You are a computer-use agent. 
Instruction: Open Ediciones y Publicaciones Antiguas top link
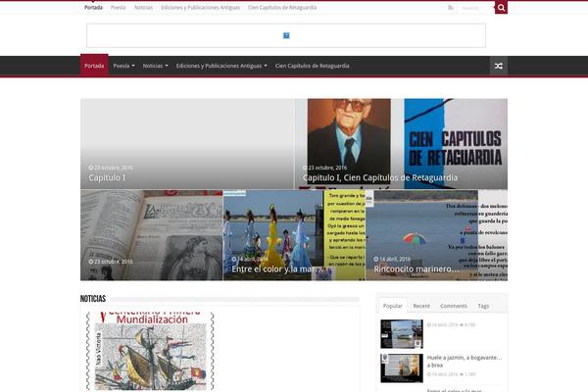coord(200,8)
